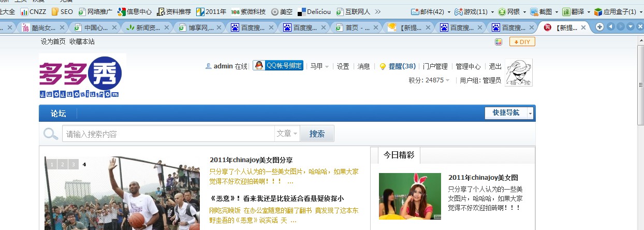Click the 快捷导航 quick navigation button
This screenshot has width=644, height=230.
pyautogui.click(x=506, y=113)
